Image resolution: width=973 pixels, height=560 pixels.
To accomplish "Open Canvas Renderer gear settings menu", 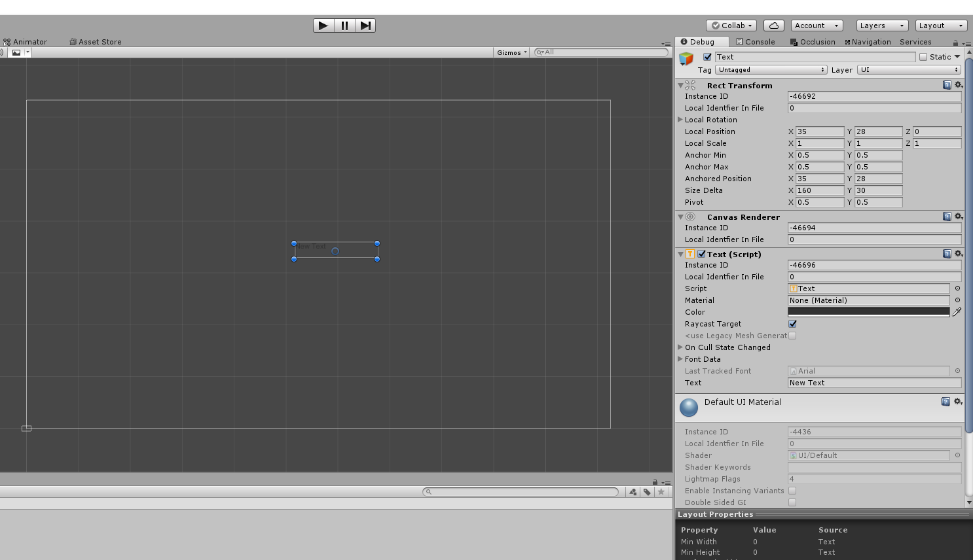I will (958, 217).
